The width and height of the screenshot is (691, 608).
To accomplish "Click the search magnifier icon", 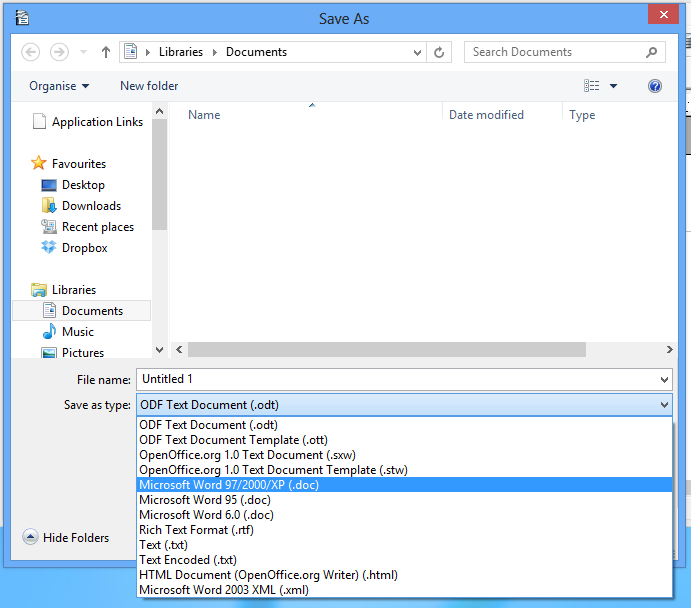I will 651,52.
